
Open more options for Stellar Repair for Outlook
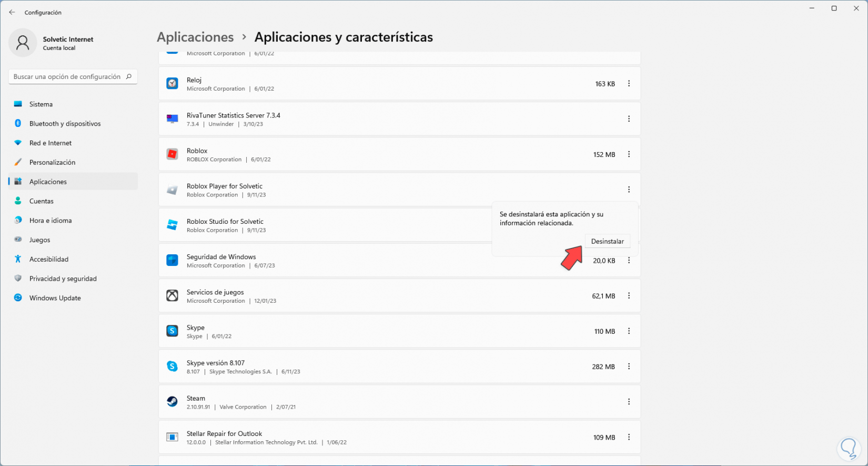(x=629, y=437)
